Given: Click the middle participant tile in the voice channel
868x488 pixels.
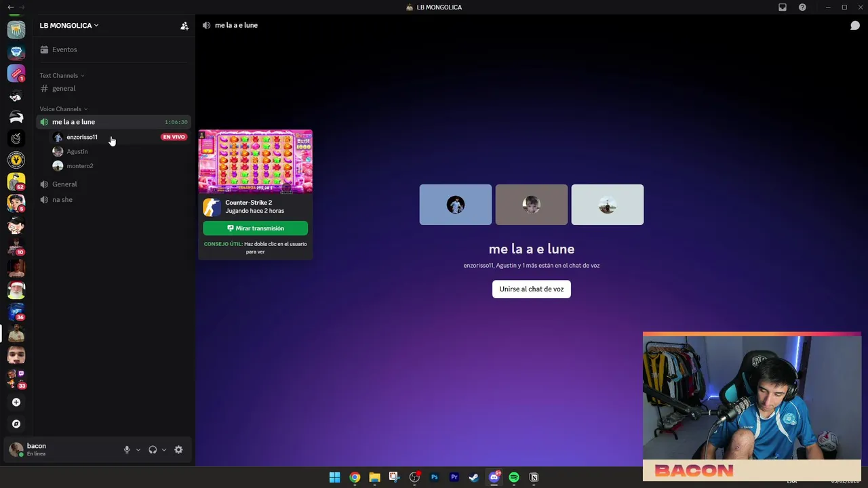Looking at the screenshot, I should tap(532, 205).
